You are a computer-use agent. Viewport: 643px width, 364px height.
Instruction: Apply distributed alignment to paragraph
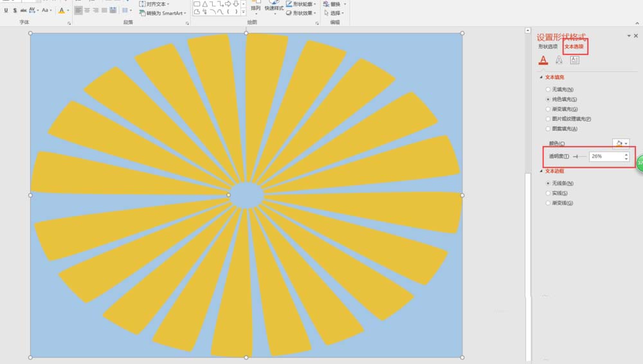[113, 10]
